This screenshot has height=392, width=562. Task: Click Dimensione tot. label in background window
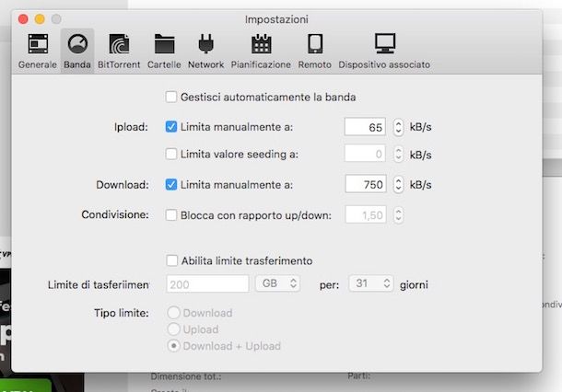coord(186,376)
